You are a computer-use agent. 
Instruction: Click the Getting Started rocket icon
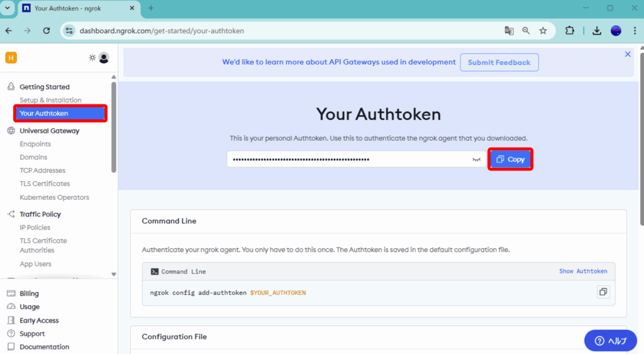[11, 87]
